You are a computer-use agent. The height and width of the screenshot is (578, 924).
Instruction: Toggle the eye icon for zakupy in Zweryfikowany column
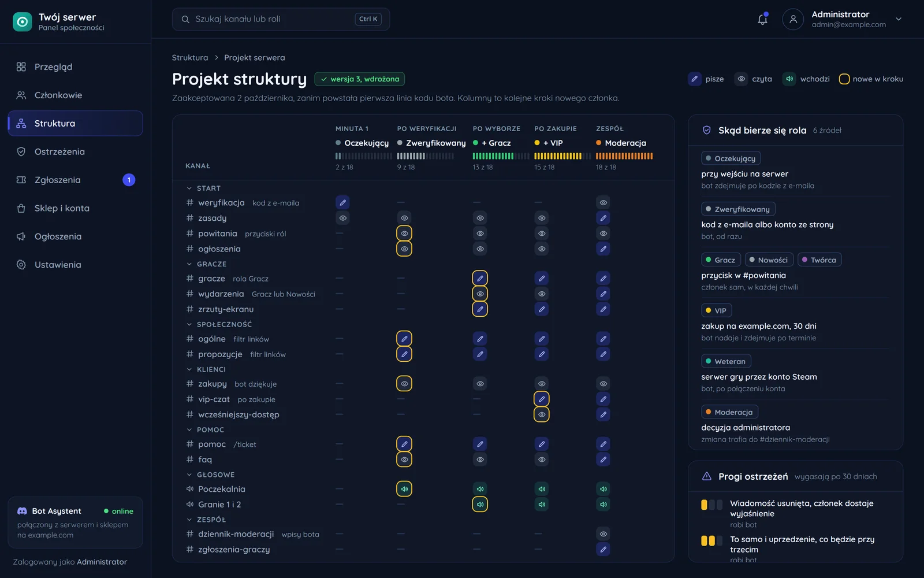click(404, 384)
